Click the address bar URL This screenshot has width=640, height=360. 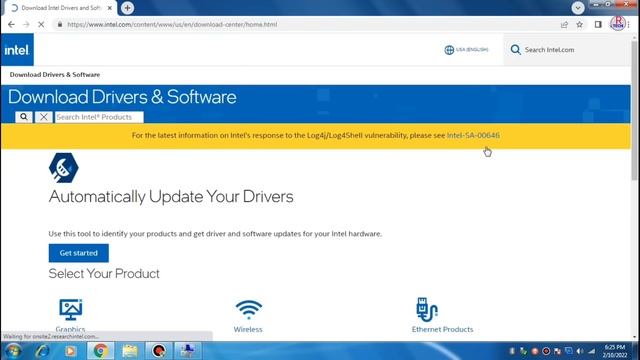tap(172, 24)
